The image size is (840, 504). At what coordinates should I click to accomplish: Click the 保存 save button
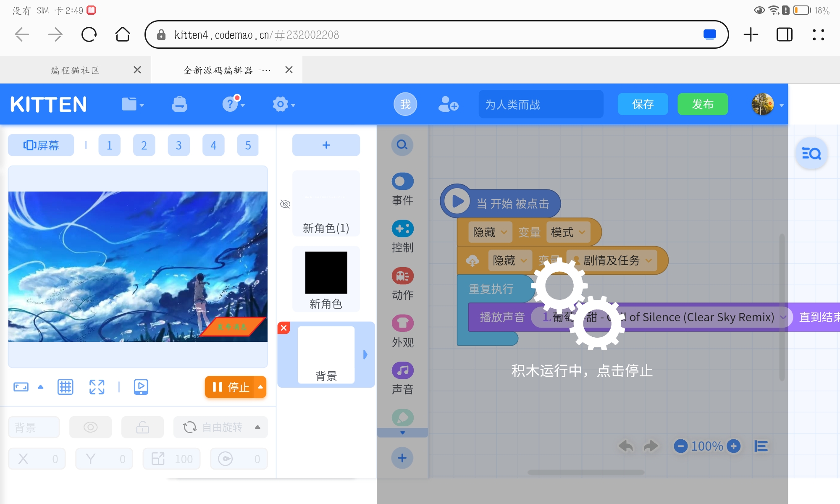(643, 104)
